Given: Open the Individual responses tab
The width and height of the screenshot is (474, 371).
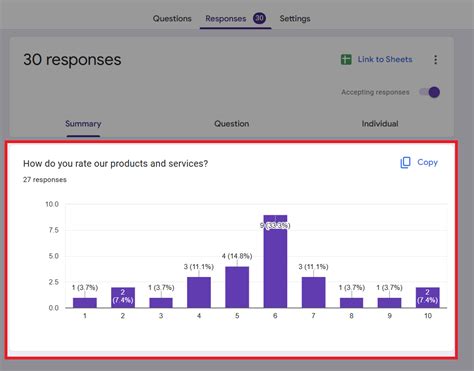Looking at the screenshot, I should pyautogui.click(x=380, y=124).
